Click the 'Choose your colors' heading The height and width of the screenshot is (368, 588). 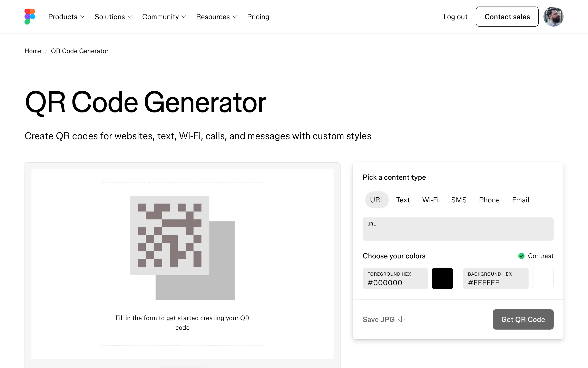pos(394,256)
